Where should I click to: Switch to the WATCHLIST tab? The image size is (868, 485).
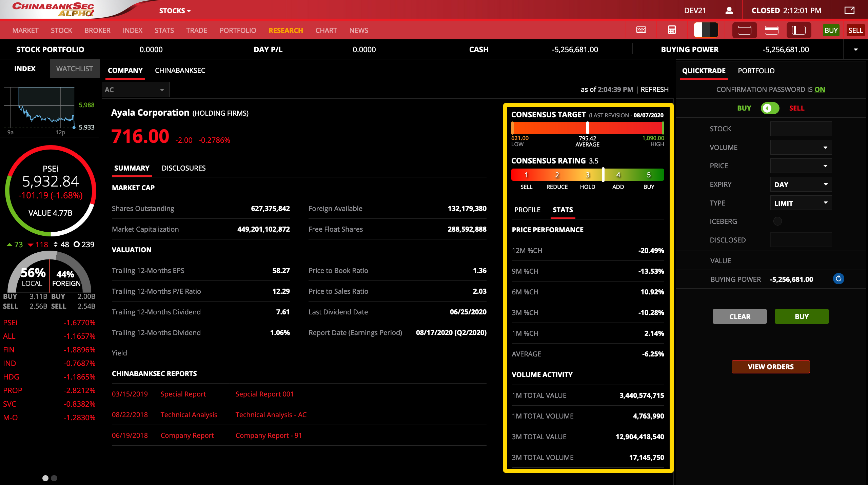[75, 69]
